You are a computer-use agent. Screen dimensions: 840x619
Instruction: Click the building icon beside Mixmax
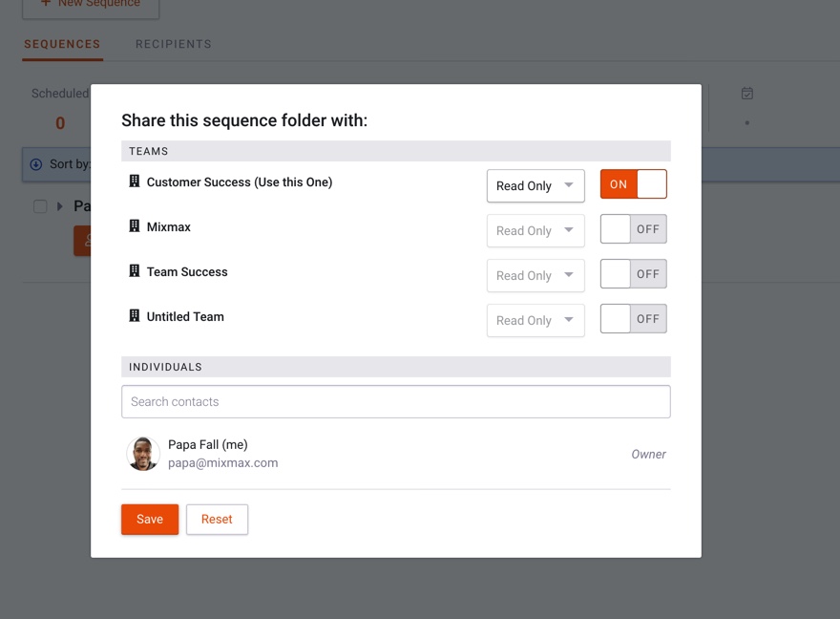(135, 226)
